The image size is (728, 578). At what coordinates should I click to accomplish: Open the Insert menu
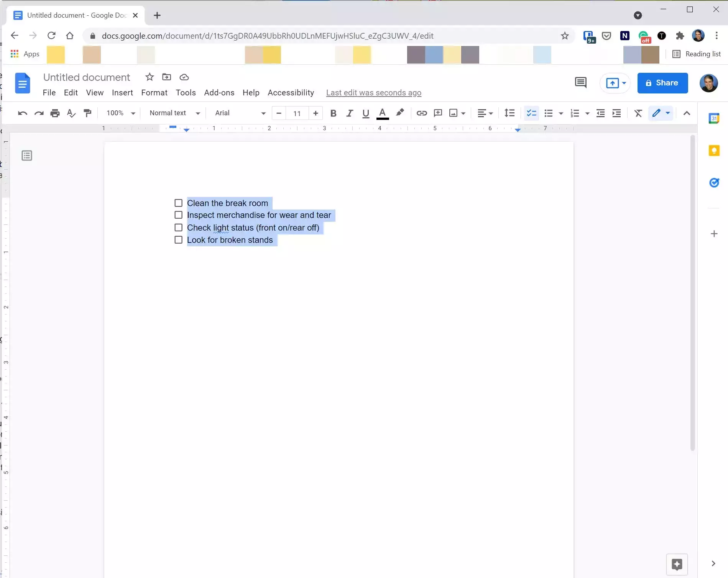pos(122,93)
